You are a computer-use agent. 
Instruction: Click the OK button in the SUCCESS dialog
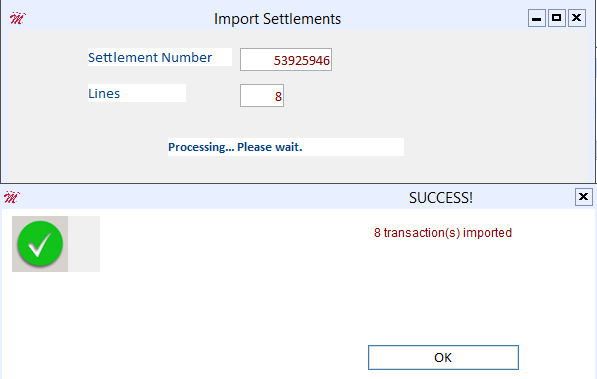pos(443,357)
